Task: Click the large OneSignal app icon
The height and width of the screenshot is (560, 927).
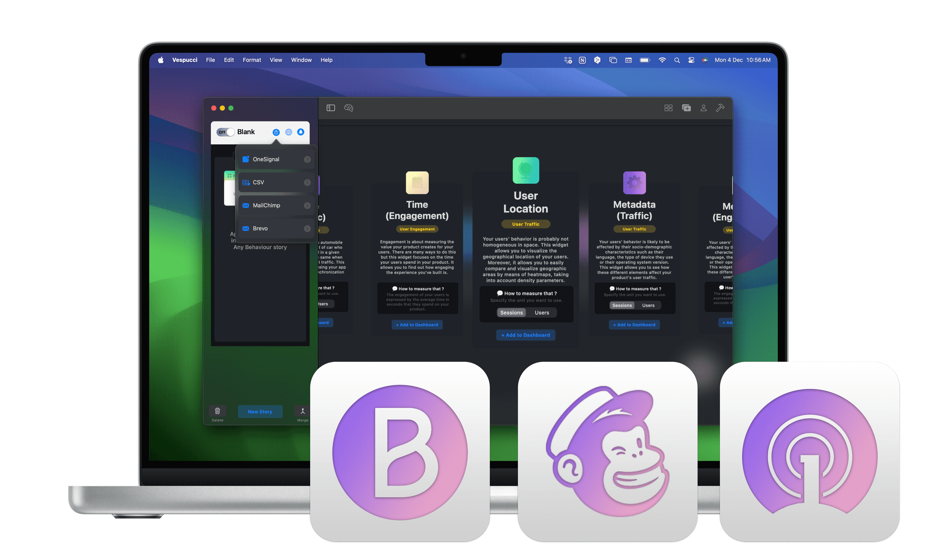Action: coord(810,452)
